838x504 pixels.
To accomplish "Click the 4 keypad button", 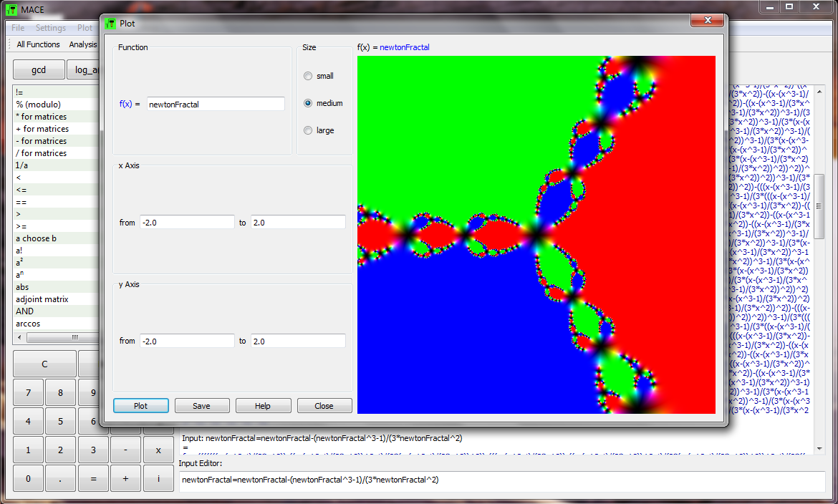I will point(29,421).
